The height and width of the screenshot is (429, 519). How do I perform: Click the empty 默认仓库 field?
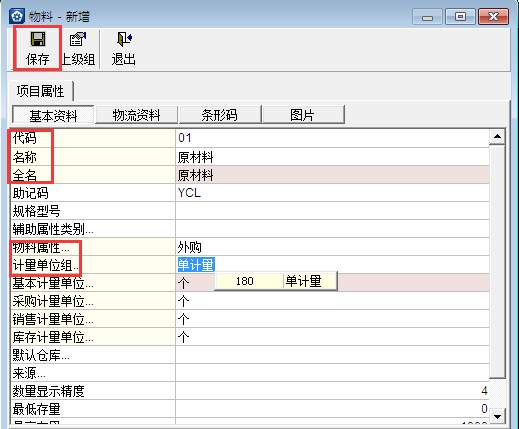[x=332, y=355]
